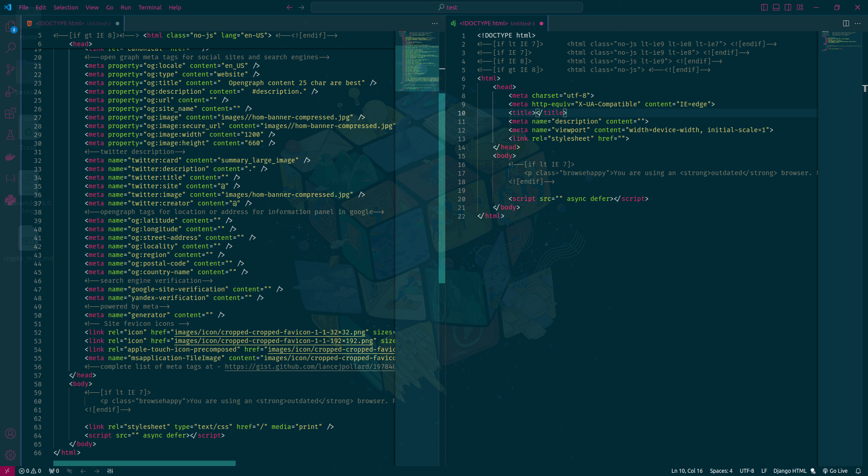Image resolution: width=868 pixels, height=476 pixels.
Task: Open the Manage gear icon
Action: click(10, 455)
